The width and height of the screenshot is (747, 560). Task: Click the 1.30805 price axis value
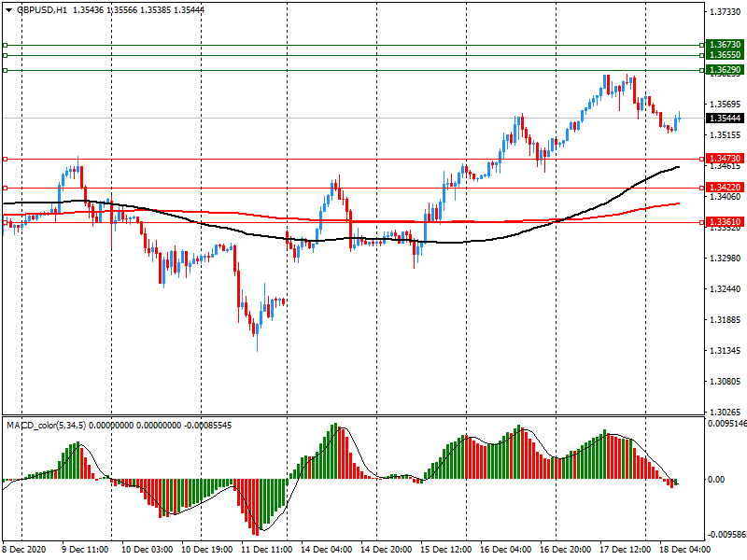point(725,382)
